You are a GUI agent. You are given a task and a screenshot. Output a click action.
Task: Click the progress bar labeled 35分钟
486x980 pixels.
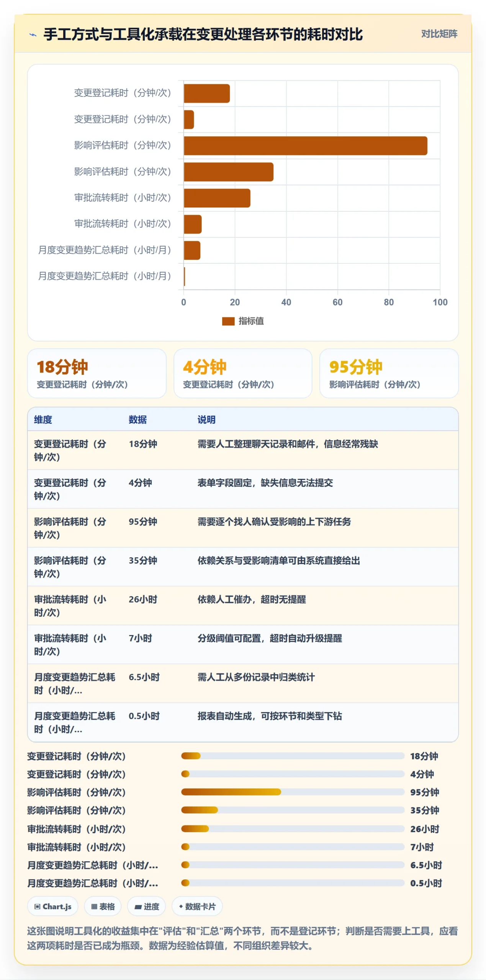293,810
